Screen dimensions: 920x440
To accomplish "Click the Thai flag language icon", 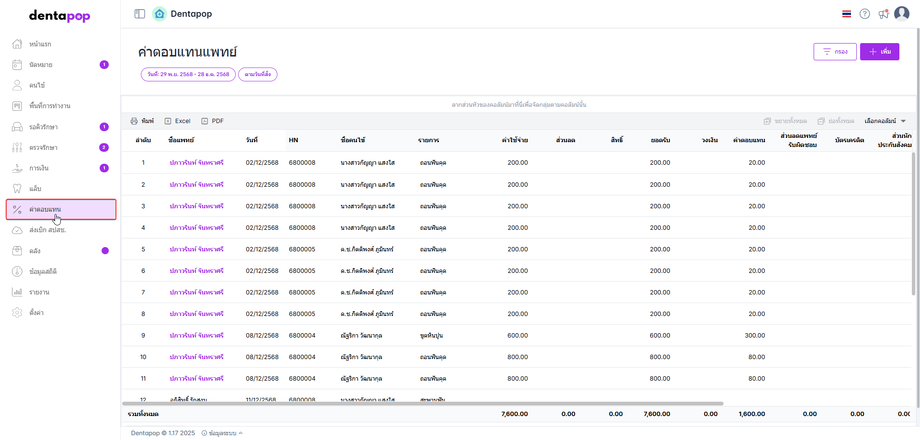I will point(847,14).
